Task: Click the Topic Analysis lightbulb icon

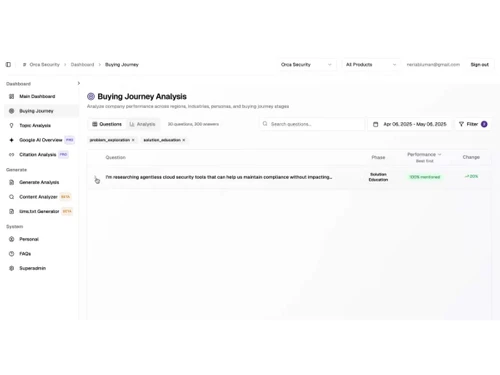Action: point(12,126)
